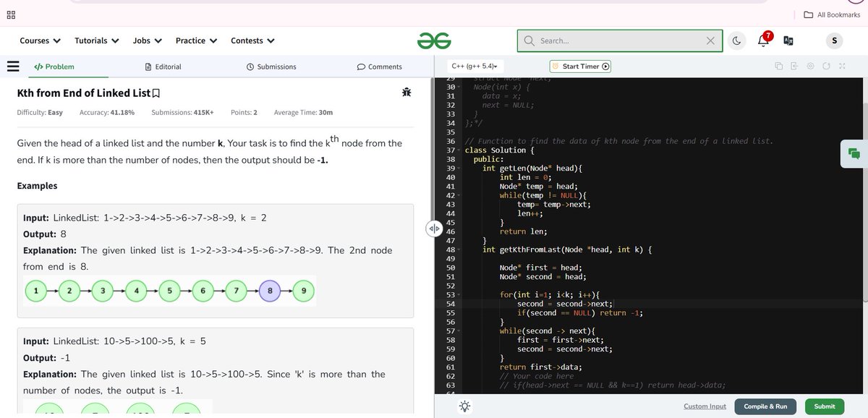Image resolution: width=868 pixels, height=418 pixels.
Task: Click the Compile & Run button
Action: [765, 406]
